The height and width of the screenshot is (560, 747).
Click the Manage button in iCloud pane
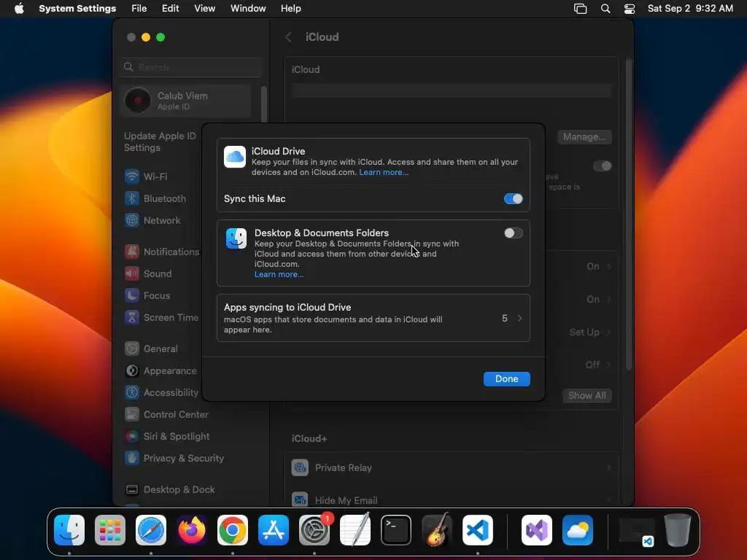coord(584,137)
